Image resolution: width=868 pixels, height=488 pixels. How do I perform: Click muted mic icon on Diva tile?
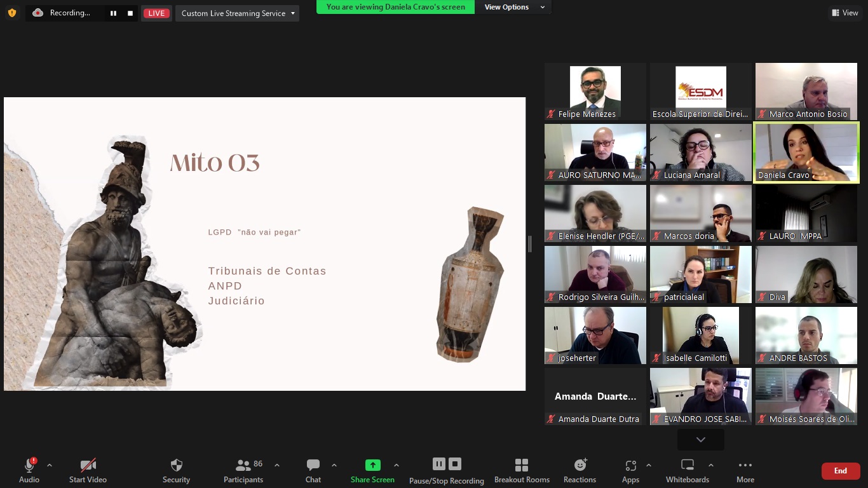click(x=762, y=297)
